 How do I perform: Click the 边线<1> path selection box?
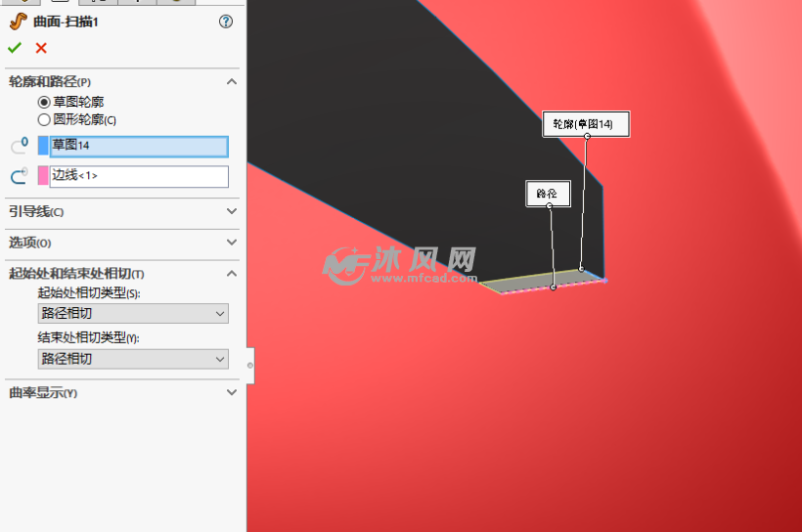(x=139, y=176)
